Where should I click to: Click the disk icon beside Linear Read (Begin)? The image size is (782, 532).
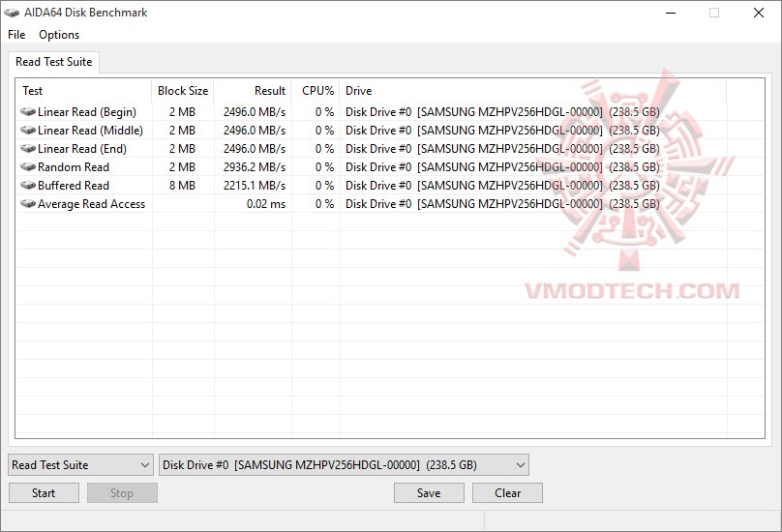28,112
